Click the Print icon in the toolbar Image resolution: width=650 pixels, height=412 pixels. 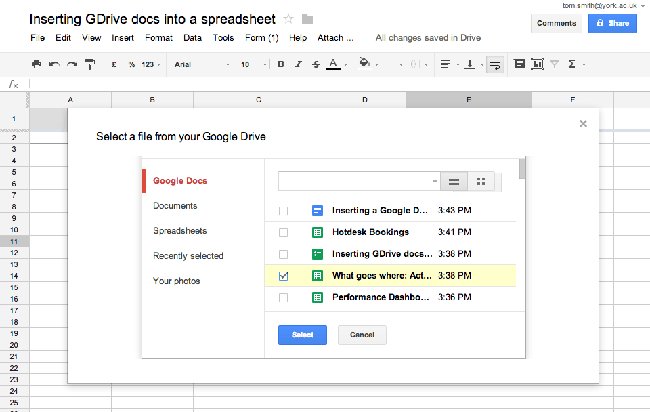click(36, 64)
